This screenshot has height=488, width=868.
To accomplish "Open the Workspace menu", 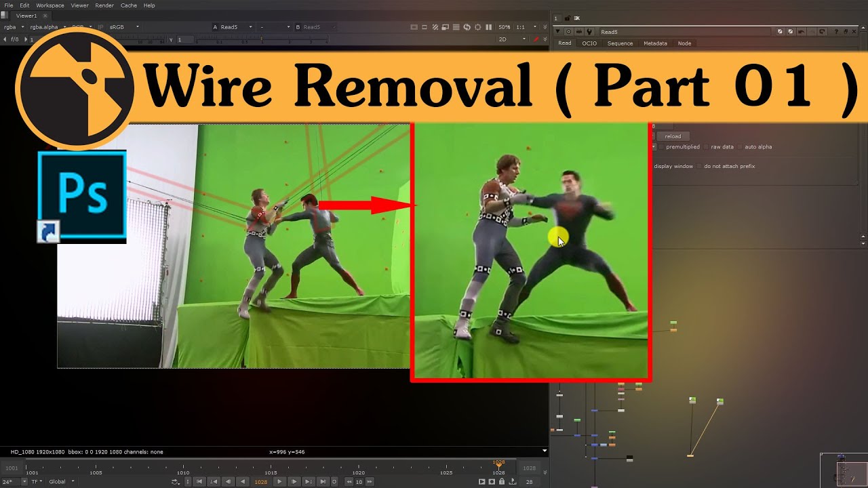I will pyautogui.click(x=50, y=5).
